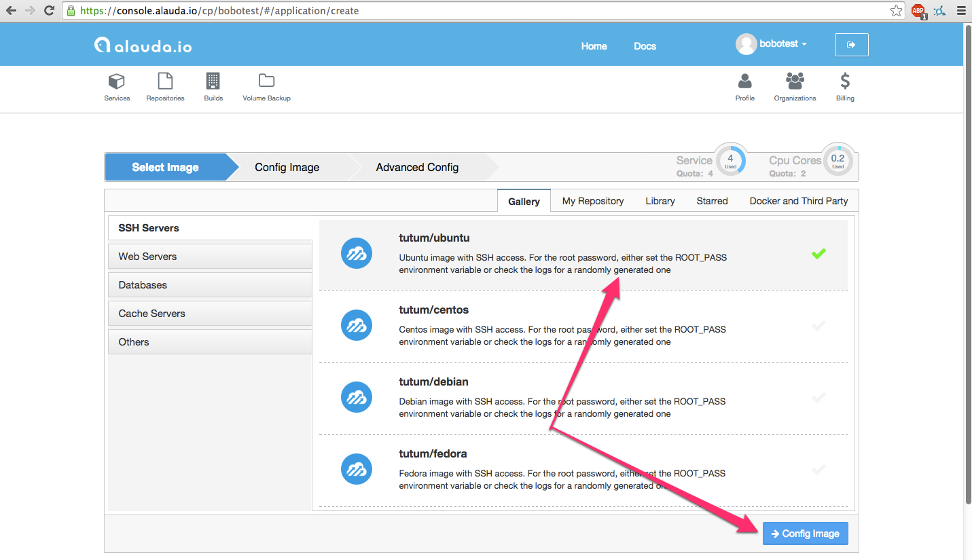Viewport: 972px width, 560px height.
Task: Click the Advanced Config wizard step
Action: (x=417, y=167)
